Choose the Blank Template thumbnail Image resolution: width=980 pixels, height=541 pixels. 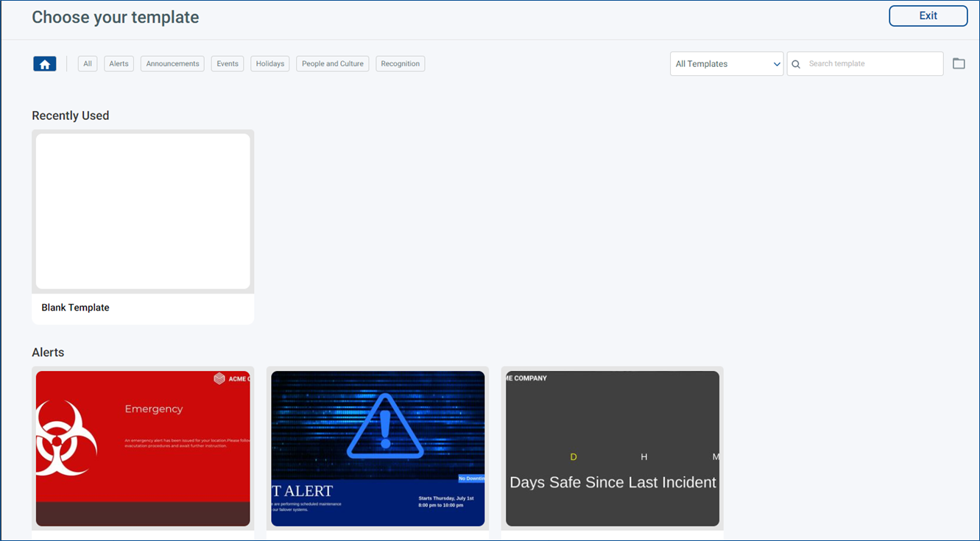pos(143,211)
